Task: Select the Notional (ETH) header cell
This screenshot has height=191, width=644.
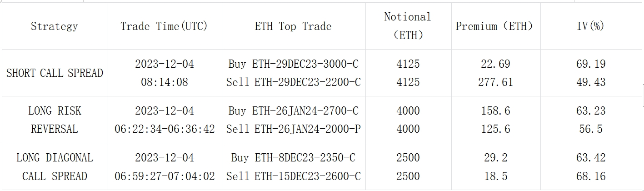Action: pyautogui.click(x=408, y=26)
